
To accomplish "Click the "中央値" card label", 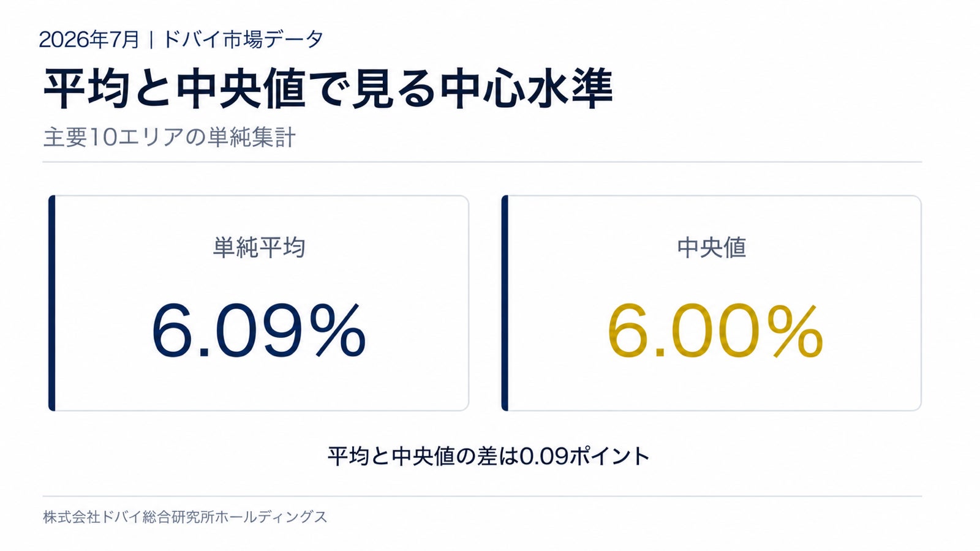I will pos(711,247).
